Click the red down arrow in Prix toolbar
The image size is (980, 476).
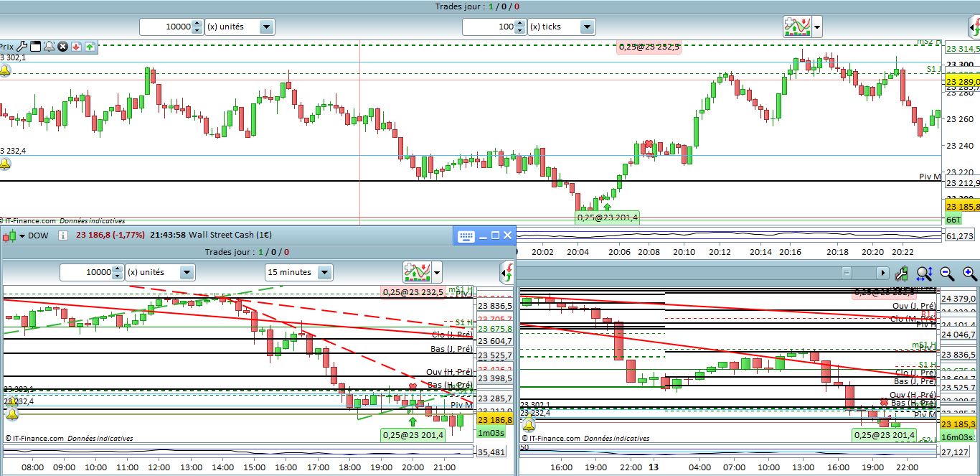click(76, 46)
